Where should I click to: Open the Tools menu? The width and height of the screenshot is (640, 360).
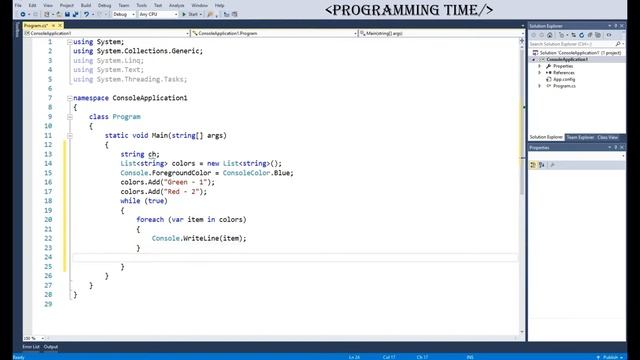[x=142, y=5]
